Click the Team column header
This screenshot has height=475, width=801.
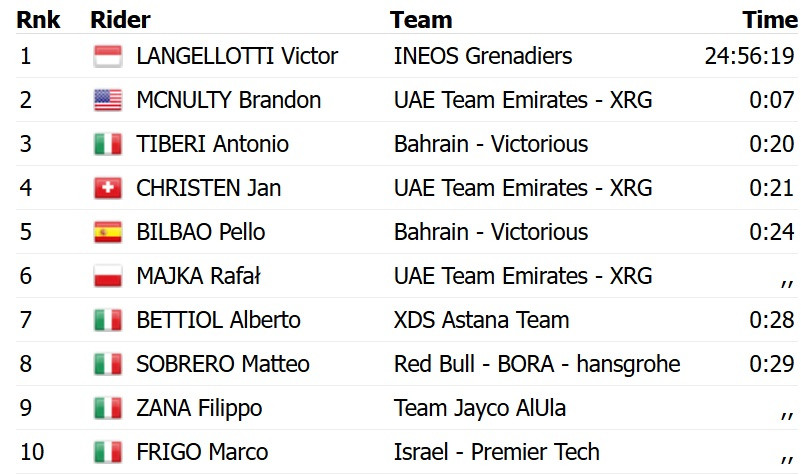click(421, 20)
